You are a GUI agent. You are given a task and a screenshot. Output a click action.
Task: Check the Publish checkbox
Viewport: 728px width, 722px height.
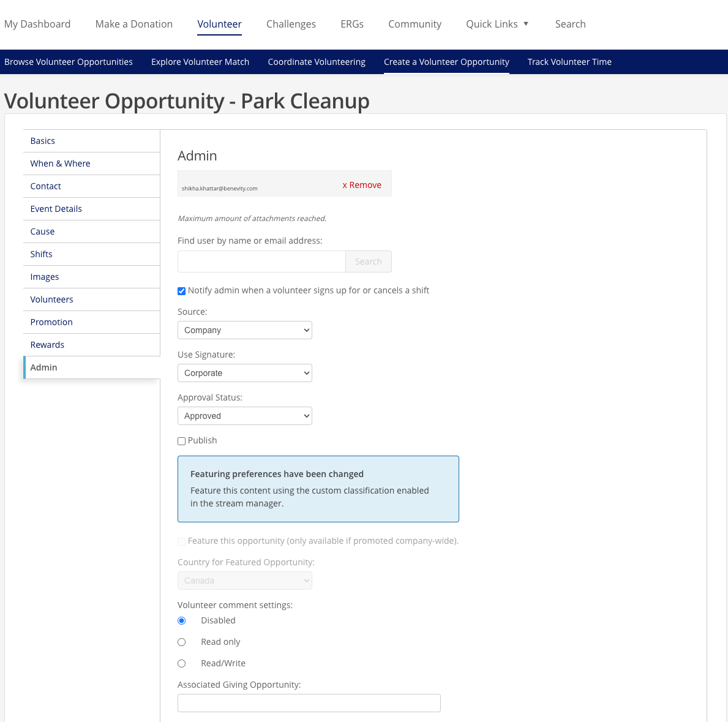[x=181, y=441]
